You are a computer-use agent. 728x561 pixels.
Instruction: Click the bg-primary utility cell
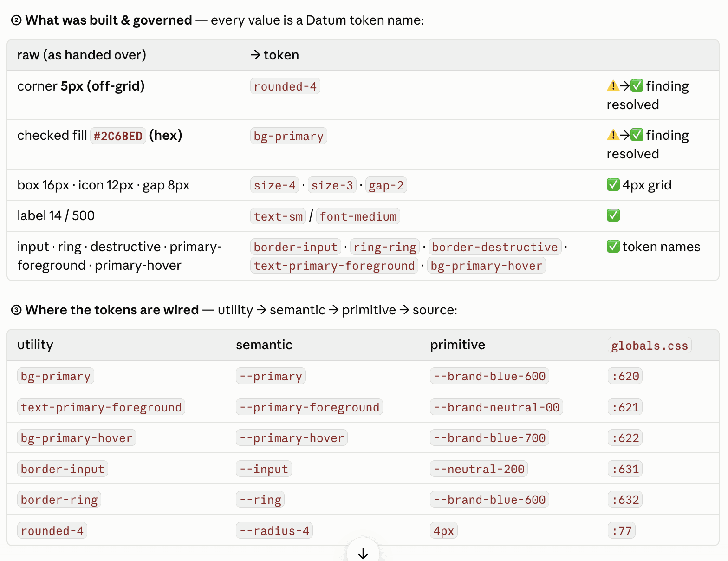point(56,376)
